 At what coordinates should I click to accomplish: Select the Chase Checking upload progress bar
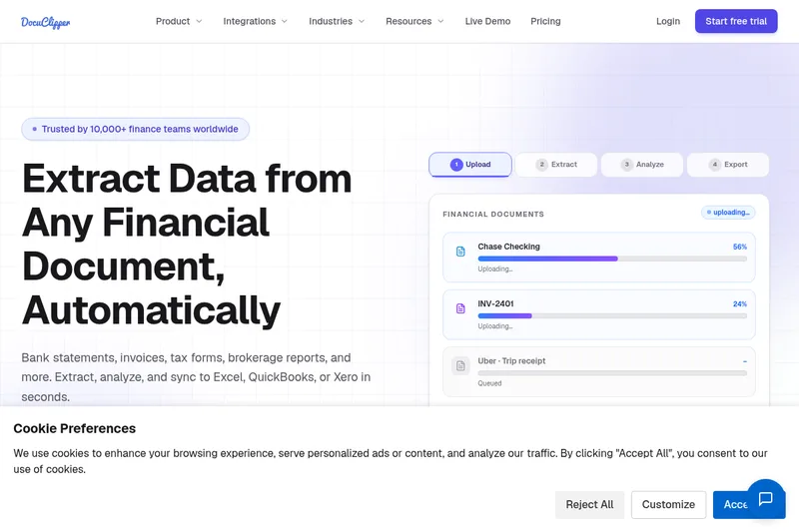(612, 259)
